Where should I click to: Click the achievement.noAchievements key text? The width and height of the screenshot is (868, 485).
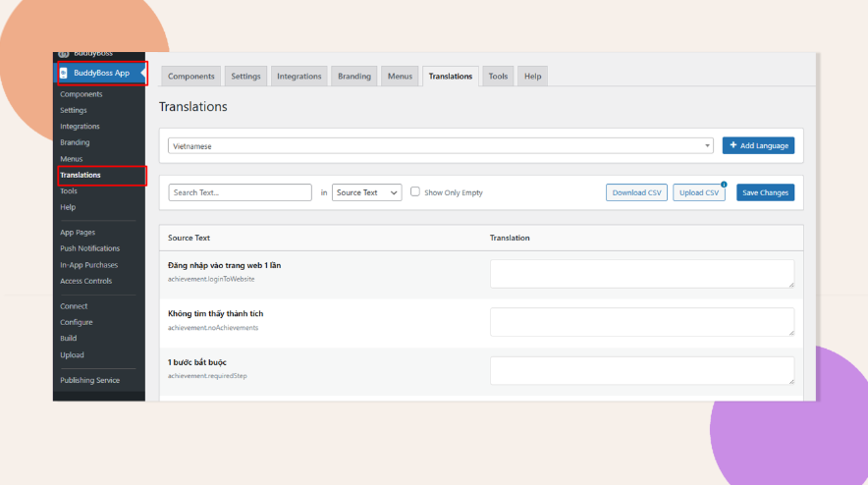point(212,328)
